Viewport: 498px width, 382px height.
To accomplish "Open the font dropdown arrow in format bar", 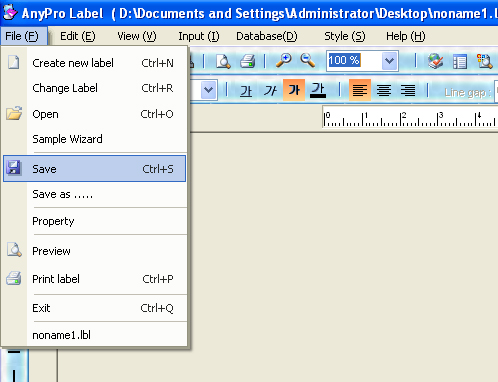I will pyautogui.click(x=209, y=90).
